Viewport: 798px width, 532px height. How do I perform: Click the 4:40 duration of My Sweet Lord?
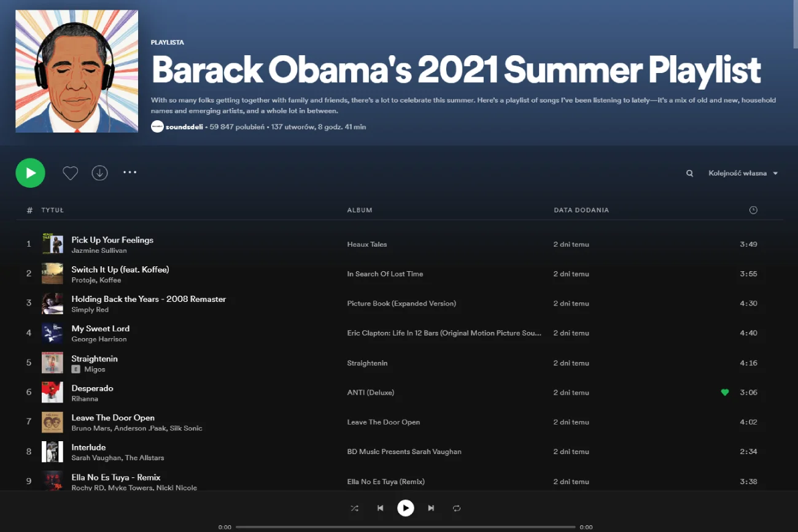coord(748,333)
